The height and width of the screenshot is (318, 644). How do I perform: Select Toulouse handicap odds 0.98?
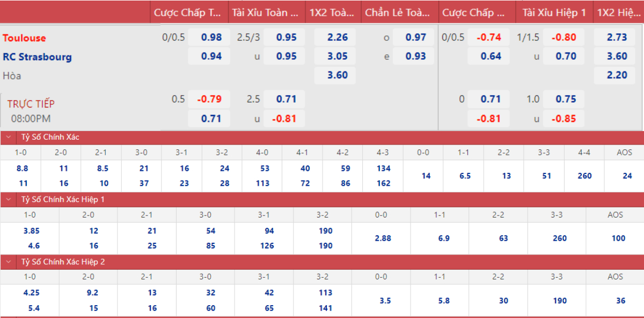(x=211, y=38)
